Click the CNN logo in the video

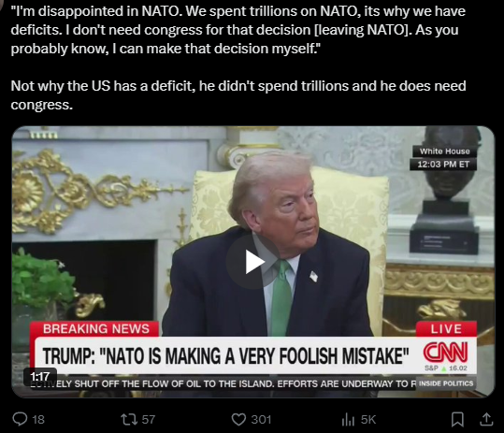(x=445, y=353)
